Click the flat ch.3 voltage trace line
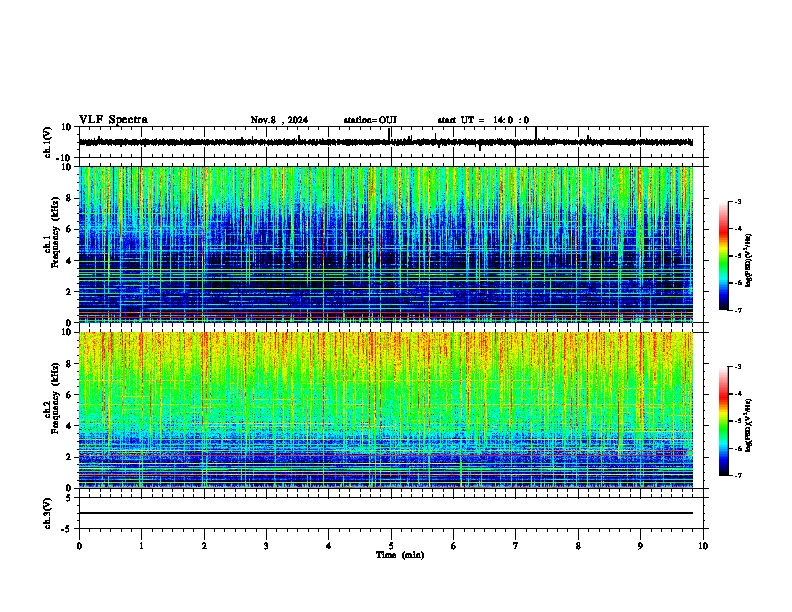The image size is (792, 612). coord(385,513)
